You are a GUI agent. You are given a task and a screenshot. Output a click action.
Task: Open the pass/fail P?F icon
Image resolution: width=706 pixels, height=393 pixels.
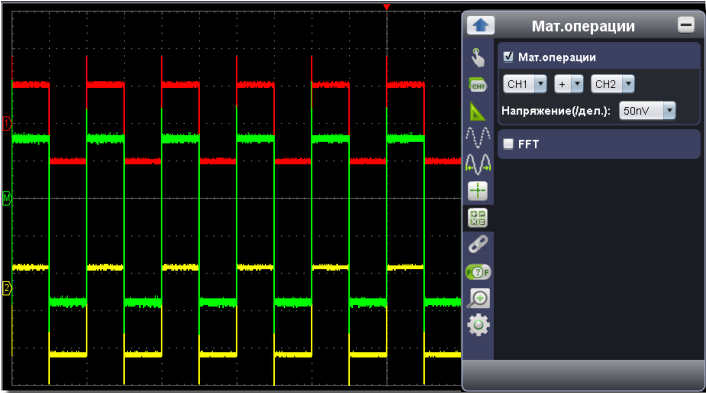tap(478, 272)
